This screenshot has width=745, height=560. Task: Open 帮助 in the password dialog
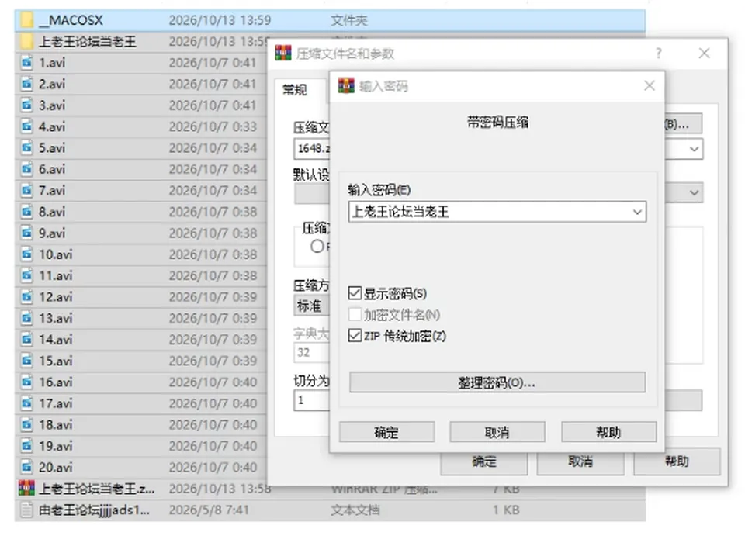[608, 432]
